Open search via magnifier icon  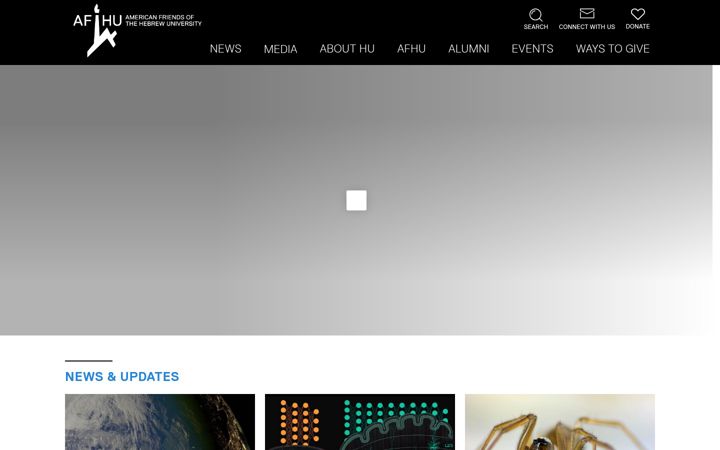click(x=535, y=15)
